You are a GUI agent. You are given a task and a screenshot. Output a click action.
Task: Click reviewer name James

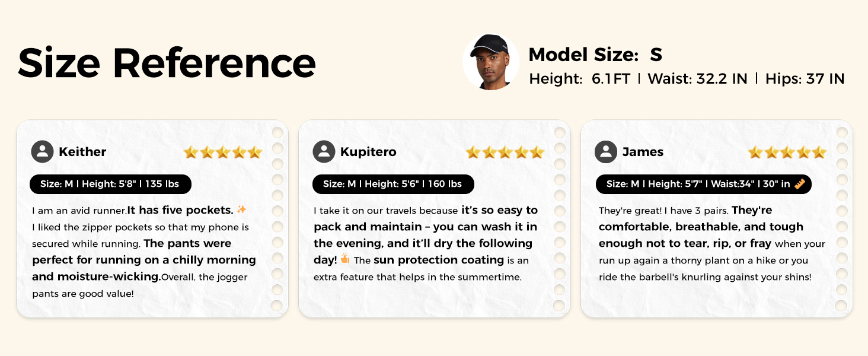(643, 152)
